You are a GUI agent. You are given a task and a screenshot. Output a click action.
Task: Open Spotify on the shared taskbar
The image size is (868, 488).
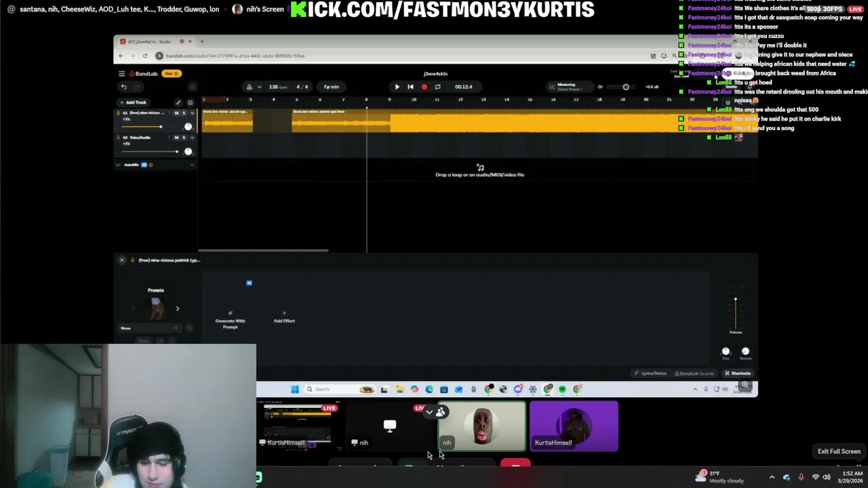coord(562,389)
